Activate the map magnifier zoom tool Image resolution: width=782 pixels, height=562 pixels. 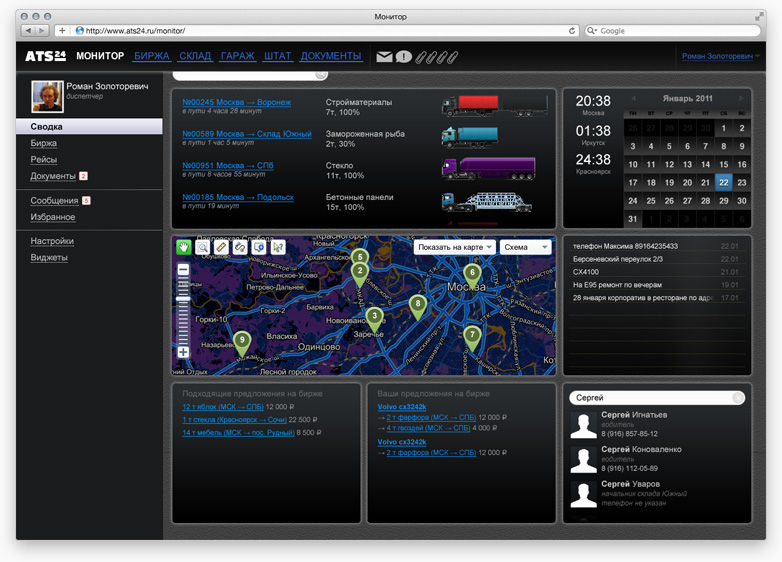pyautogui.click(x=202, y=247)
